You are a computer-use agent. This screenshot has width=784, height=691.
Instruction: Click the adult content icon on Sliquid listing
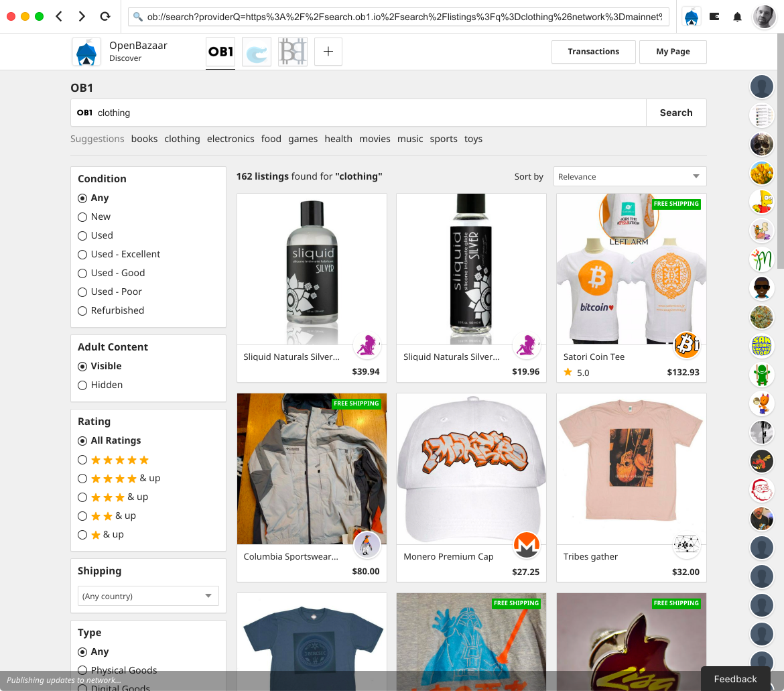point(367,345)
